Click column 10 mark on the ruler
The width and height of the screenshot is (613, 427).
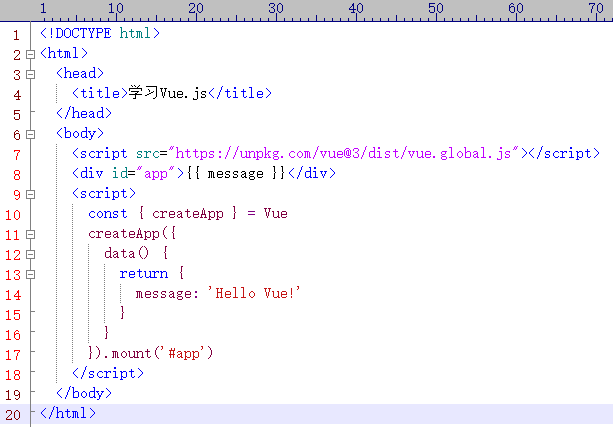pos(116,9)
